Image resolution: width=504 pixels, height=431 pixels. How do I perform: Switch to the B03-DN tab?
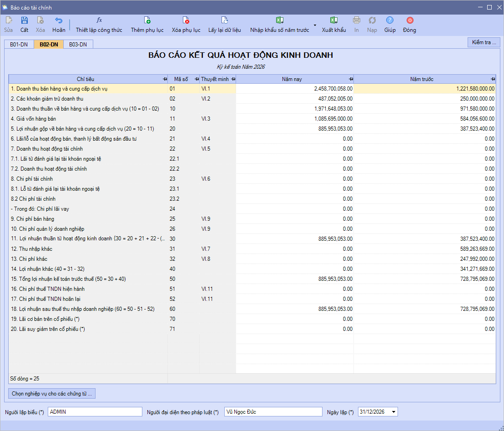[78, 45]
